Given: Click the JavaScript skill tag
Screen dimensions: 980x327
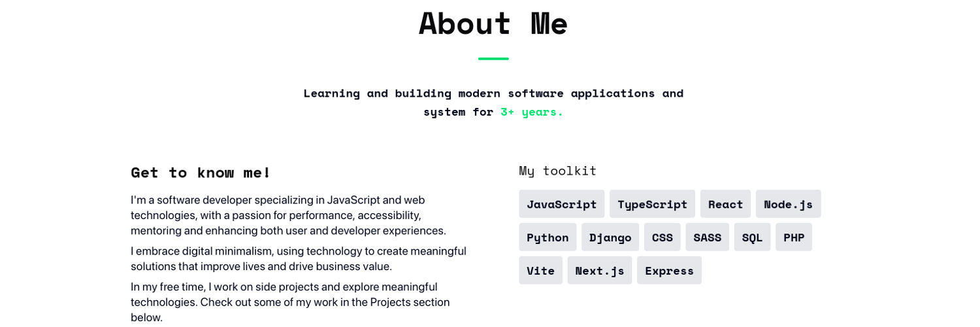Looking at the screenshot, I should (561, 204).
